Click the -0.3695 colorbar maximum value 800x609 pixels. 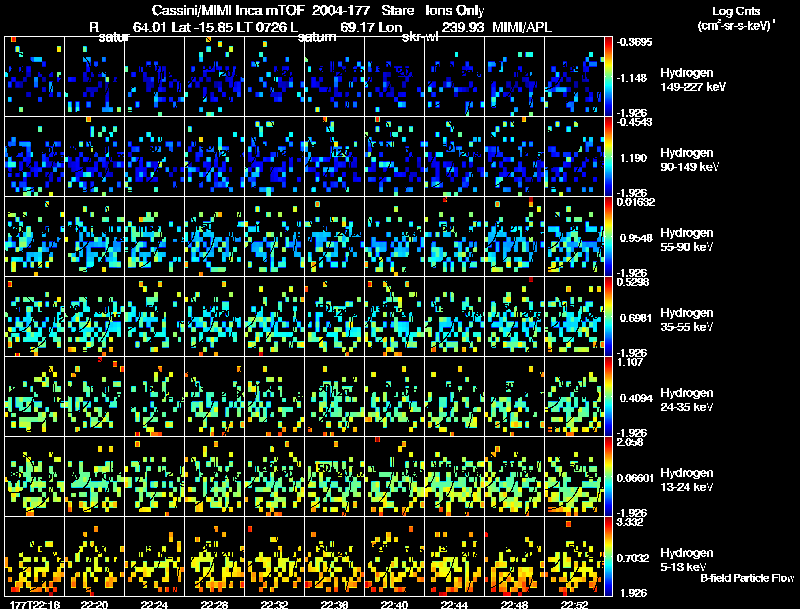pos(634,42)
